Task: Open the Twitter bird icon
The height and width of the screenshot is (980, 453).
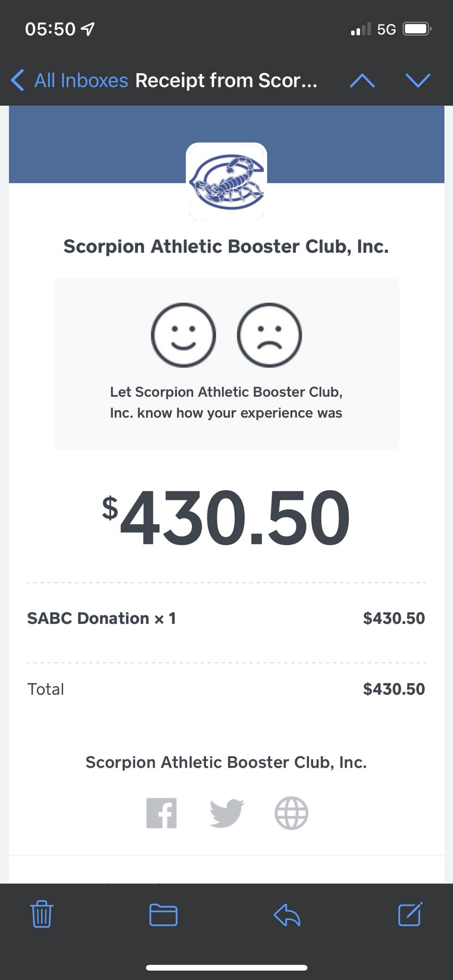Action: pyautogui.click(x=227, y=813)
